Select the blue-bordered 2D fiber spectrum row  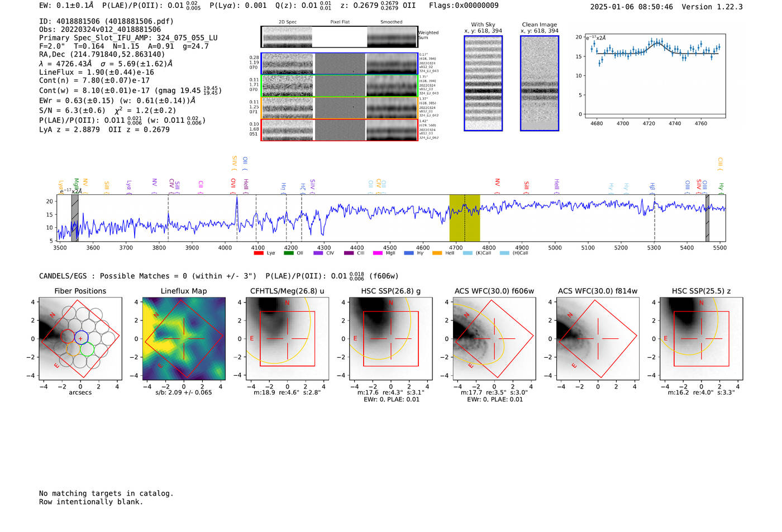(340, 64)
